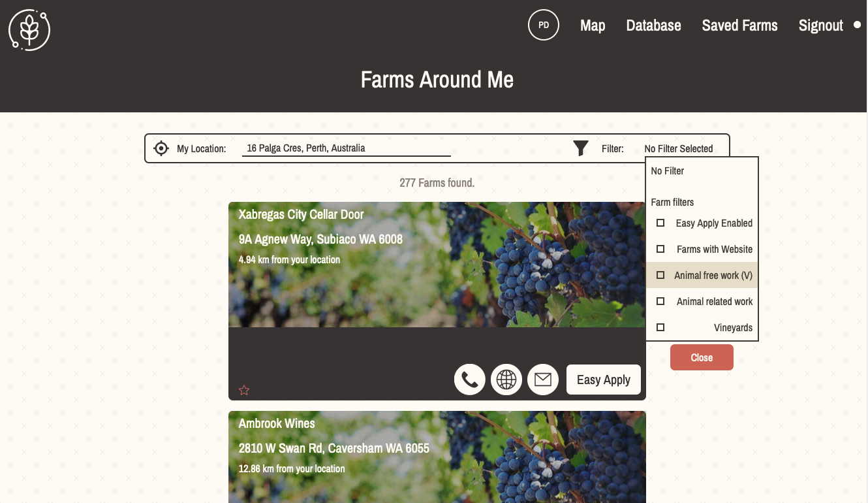The image size is (868, 503).
Task: Open the PD profile avatar
Action: 544,25
